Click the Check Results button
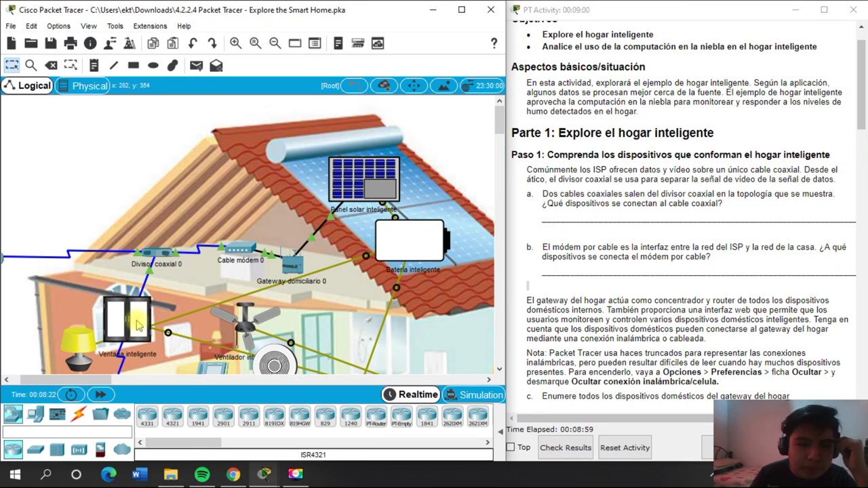Image resolution: width=868 pixels, height=488 pixels. click(566, 447)
